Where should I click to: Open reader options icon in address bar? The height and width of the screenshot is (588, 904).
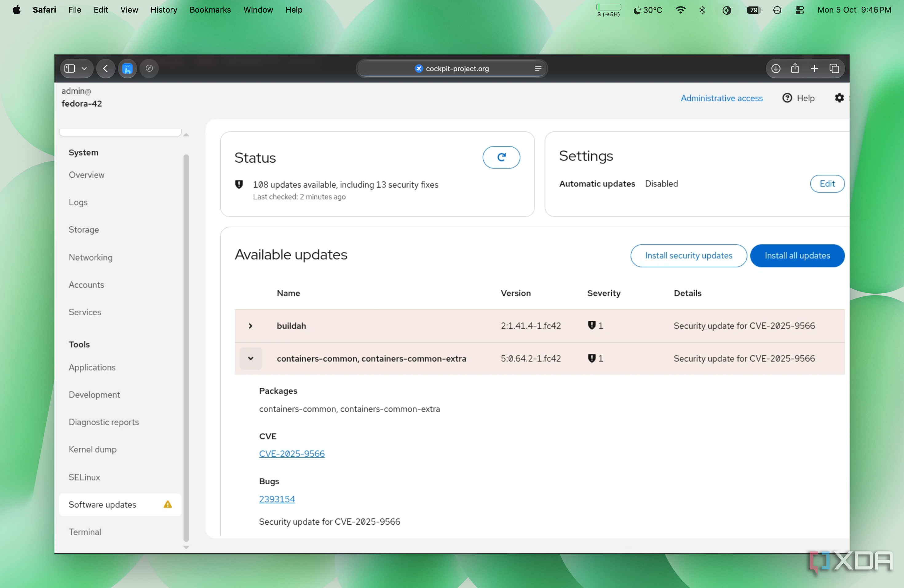click(x=538, y=69)
